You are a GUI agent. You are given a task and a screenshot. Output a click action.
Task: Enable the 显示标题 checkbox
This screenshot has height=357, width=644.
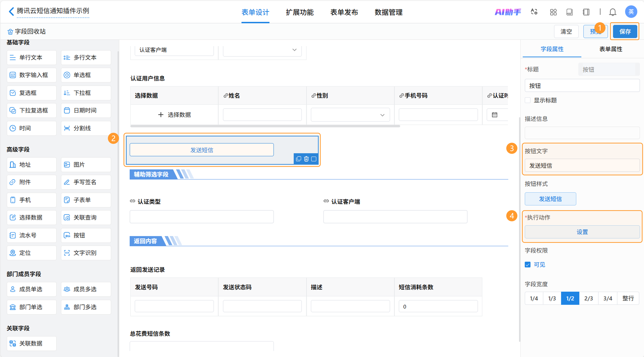(x=527, y=100)
